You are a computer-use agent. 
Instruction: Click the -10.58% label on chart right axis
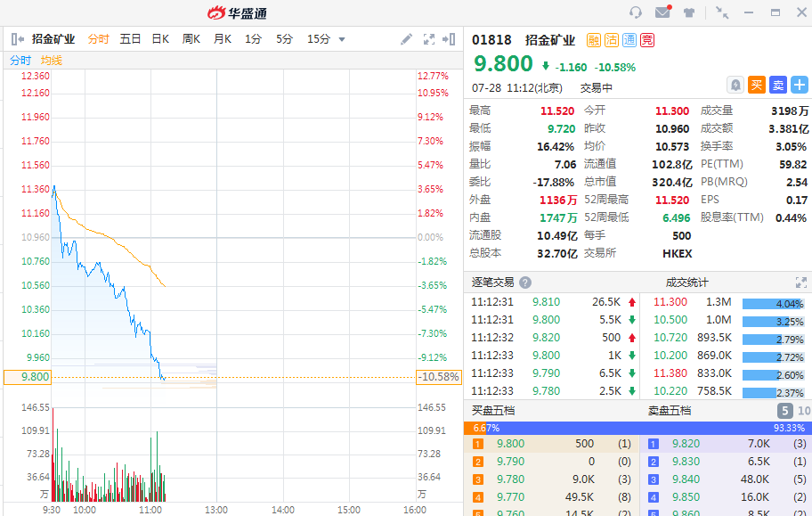439,377
